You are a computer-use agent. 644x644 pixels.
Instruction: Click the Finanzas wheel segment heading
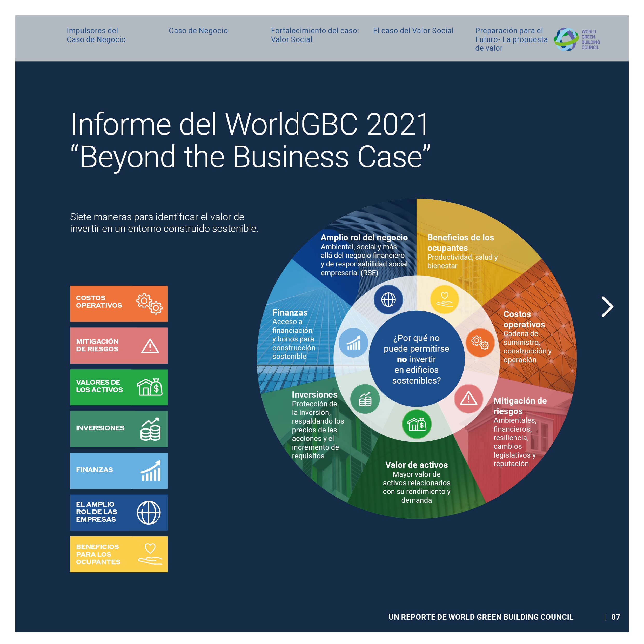[x=290, y=312]
